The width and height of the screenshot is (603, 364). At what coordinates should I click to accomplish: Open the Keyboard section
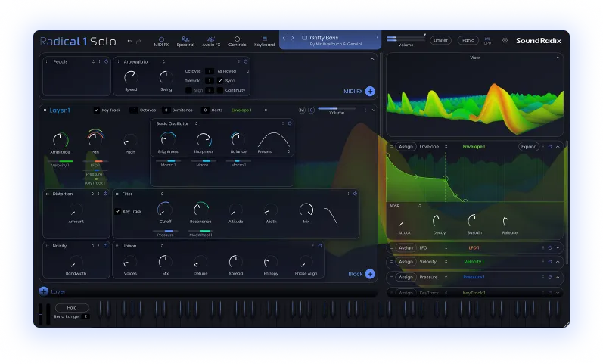click(x=265, y=42)
